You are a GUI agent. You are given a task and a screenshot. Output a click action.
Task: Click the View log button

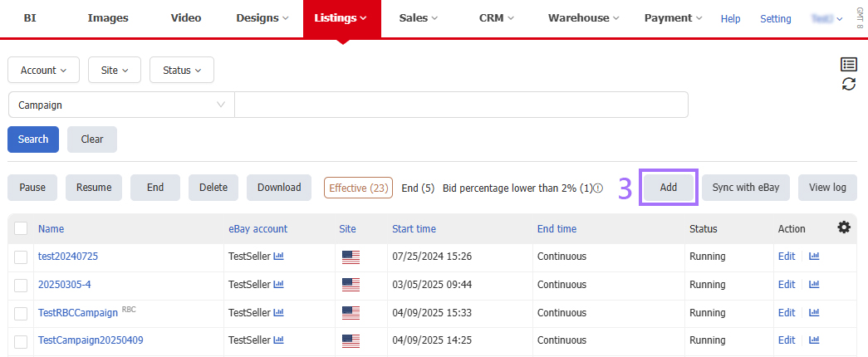[x=827, y=188]
